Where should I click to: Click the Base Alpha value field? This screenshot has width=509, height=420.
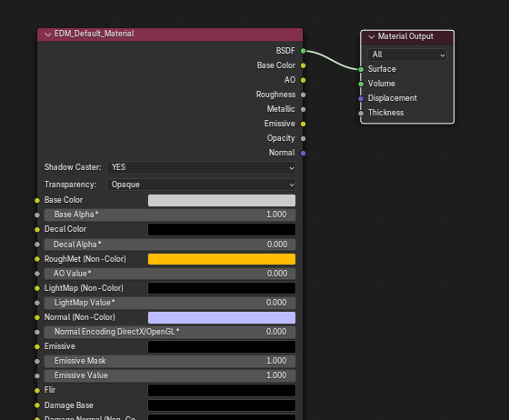(x=170, y=215)
